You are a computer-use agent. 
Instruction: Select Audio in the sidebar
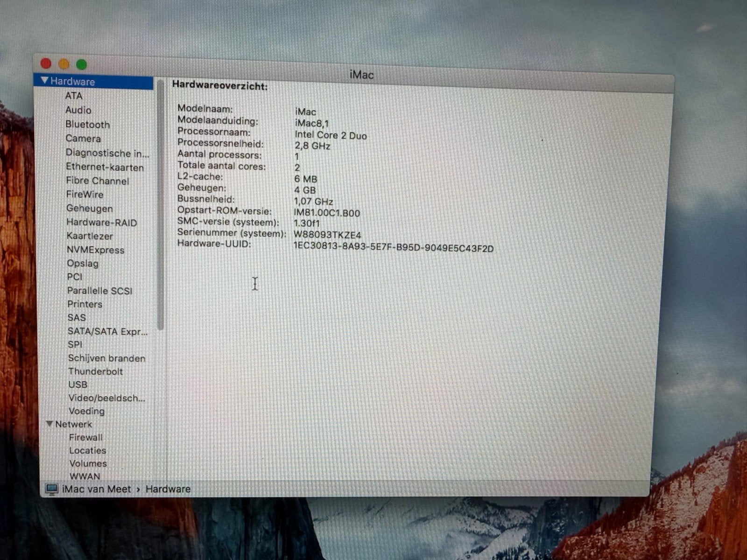click(x=78, y=110)
